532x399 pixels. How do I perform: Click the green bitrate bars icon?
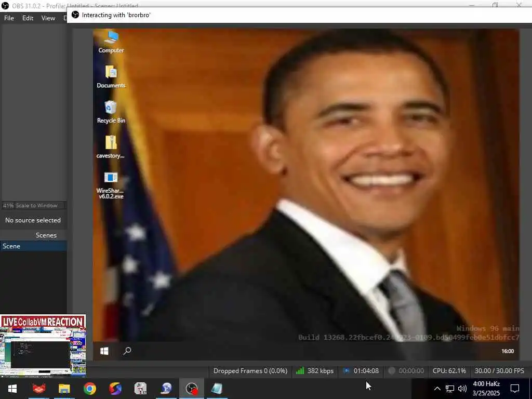300,371
